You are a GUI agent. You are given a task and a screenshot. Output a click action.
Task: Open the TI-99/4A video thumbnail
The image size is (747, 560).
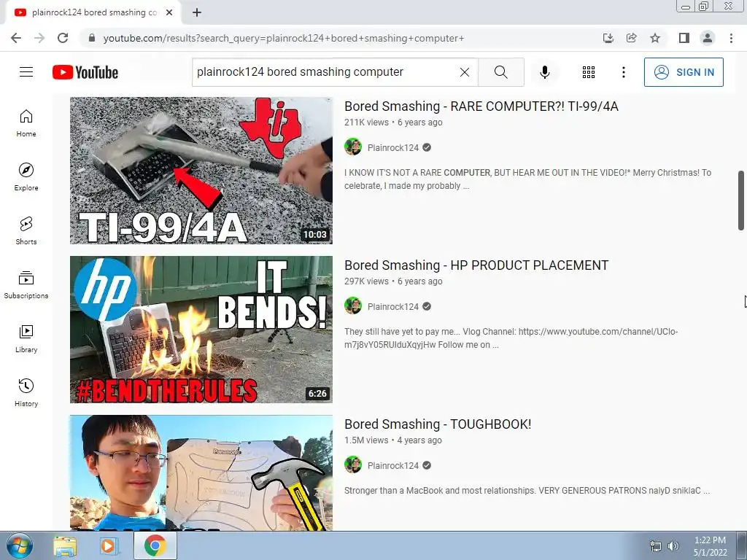coord(201,171)
